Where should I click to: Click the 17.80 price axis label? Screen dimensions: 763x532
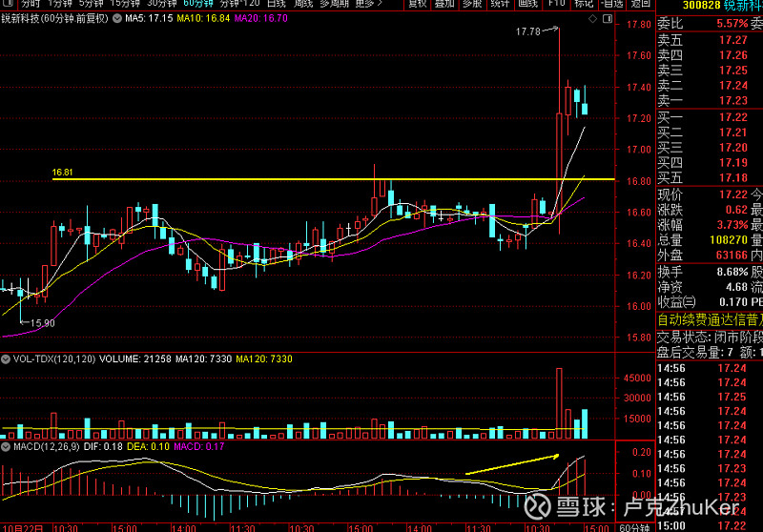coord(638,25)
